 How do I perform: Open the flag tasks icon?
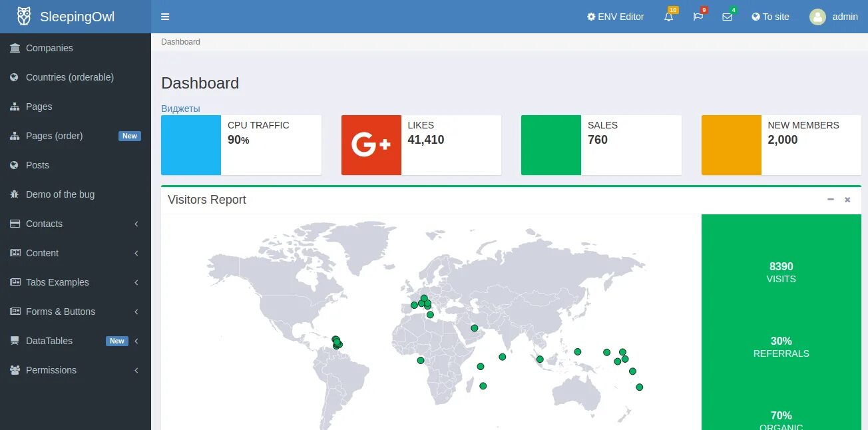698,17
